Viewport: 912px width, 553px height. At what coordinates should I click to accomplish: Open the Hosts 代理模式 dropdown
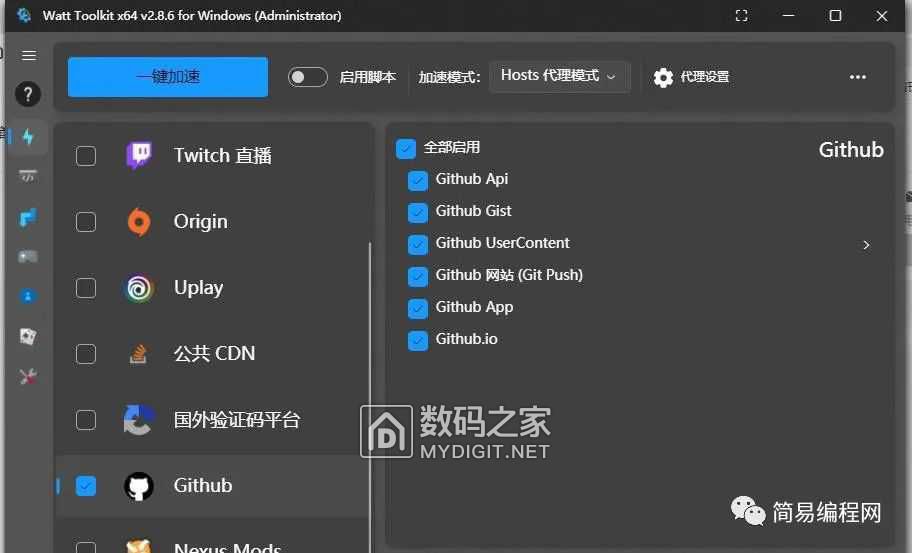(559, 76)
